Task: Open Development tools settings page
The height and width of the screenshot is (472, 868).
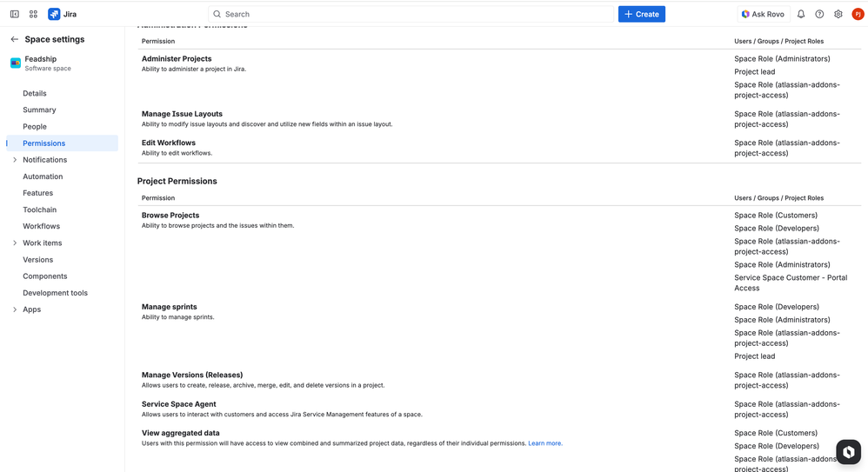Action: point(55,293)
